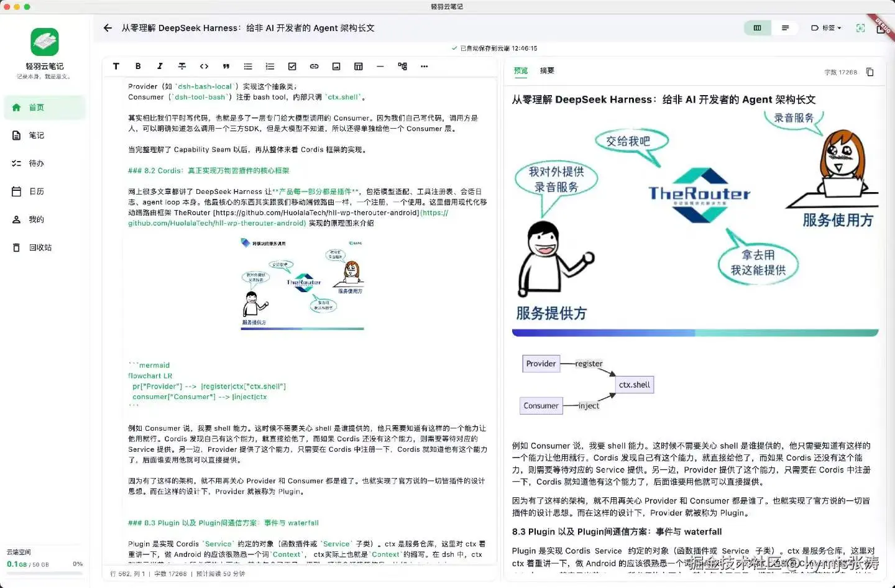
Task: Switch to split column view mode
Action: pos(757,28)
